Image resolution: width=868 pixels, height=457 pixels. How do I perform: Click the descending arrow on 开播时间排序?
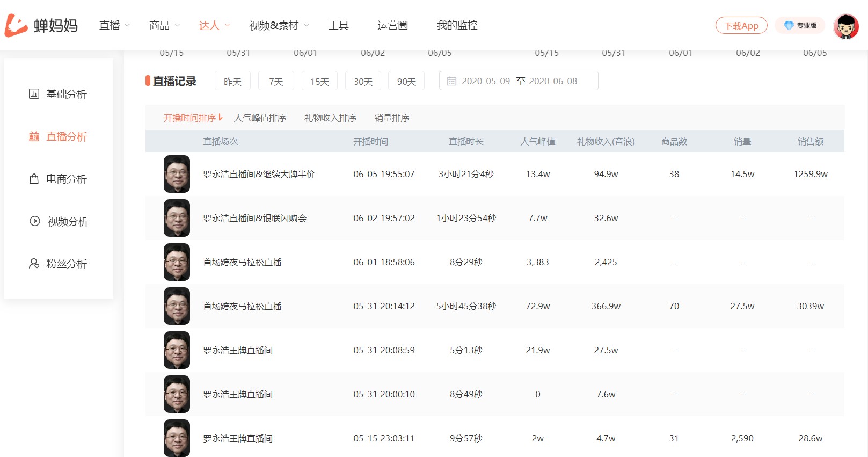click(220, 117)
